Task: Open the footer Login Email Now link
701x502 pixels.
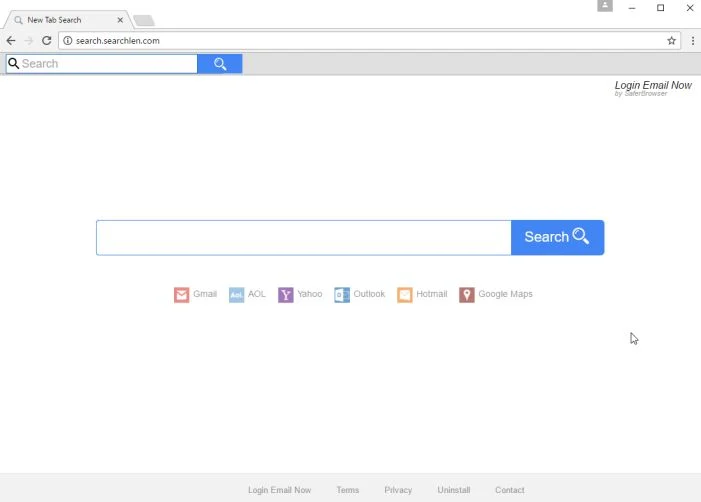Action: pyautogui.click(x=279, y=490)
